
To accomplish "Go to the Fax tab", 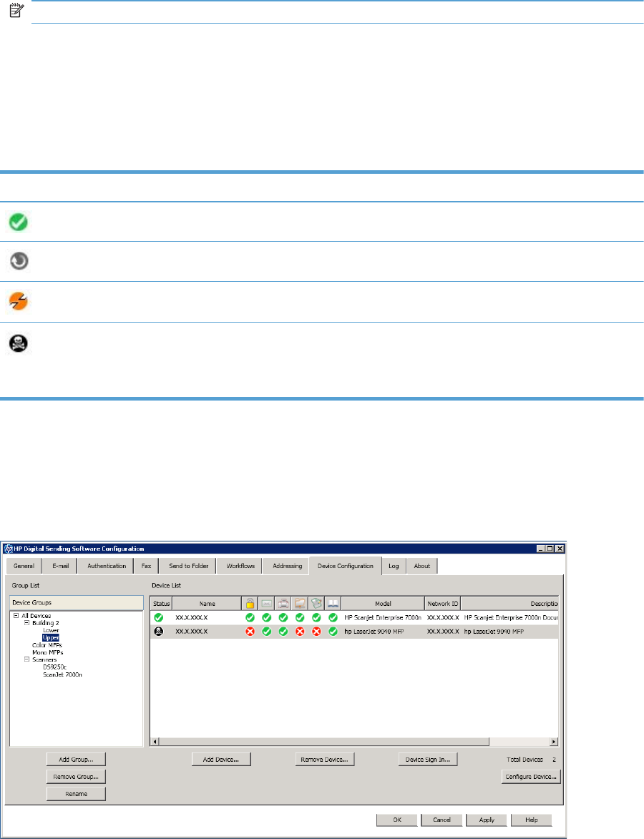I will [146, 566].
